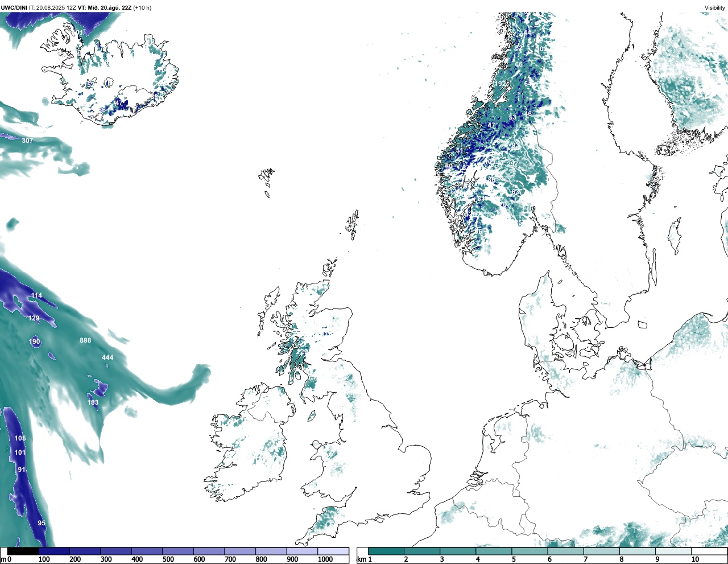Click the 1–2 km teal legend swatch
Image resolution: width=728 pixels, height=564 pixels.
click(x=386, y=551)
